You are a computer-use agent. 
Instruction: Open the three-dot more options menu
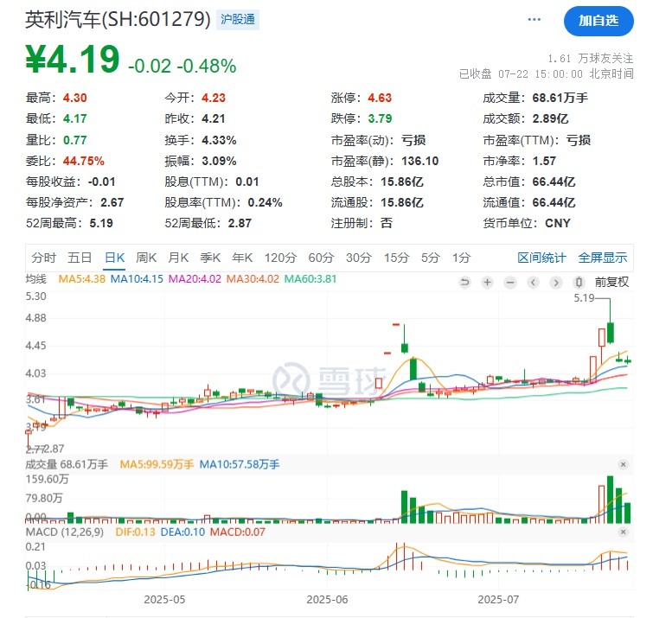[x=534, y=20]
